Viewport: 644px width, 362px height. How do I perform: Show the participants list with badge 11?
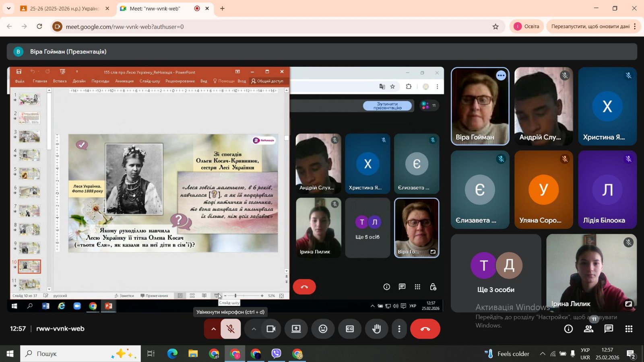(588, 329)
